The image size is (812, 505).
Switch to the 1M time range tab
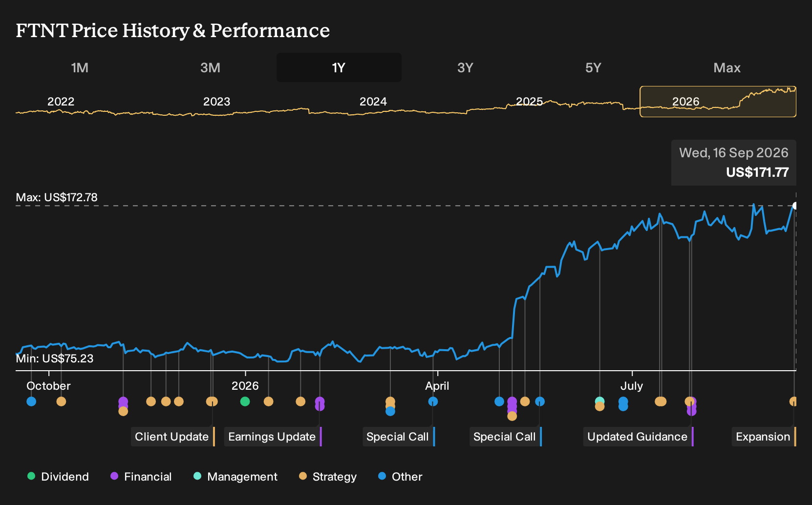point(80,67)
